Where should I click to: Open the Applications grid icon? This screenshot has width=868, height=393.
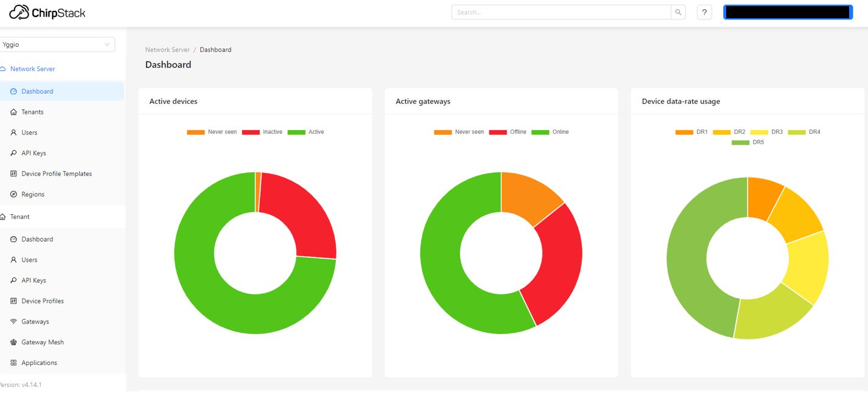[x=13, y=363]
